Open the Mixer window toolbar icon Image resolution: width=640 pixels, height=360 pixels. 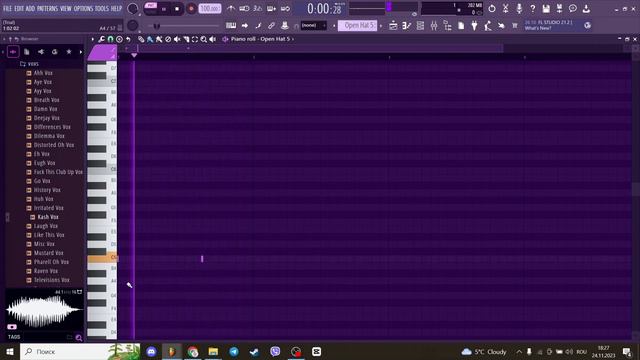tap(433, 26)
